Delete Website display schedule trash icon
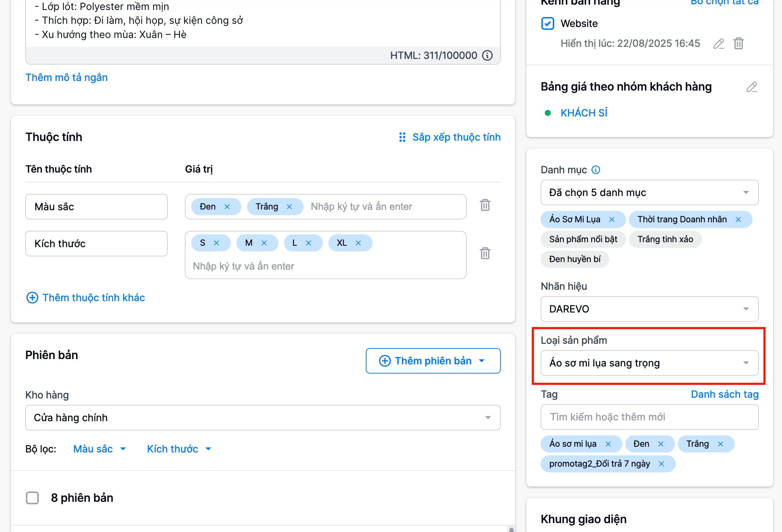 point(739,44)
